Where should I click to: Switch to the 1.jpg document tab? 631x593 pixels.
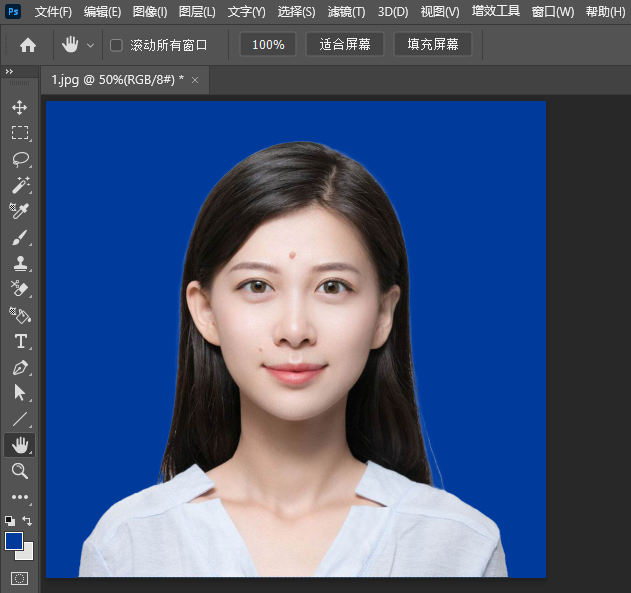(118, 80)
